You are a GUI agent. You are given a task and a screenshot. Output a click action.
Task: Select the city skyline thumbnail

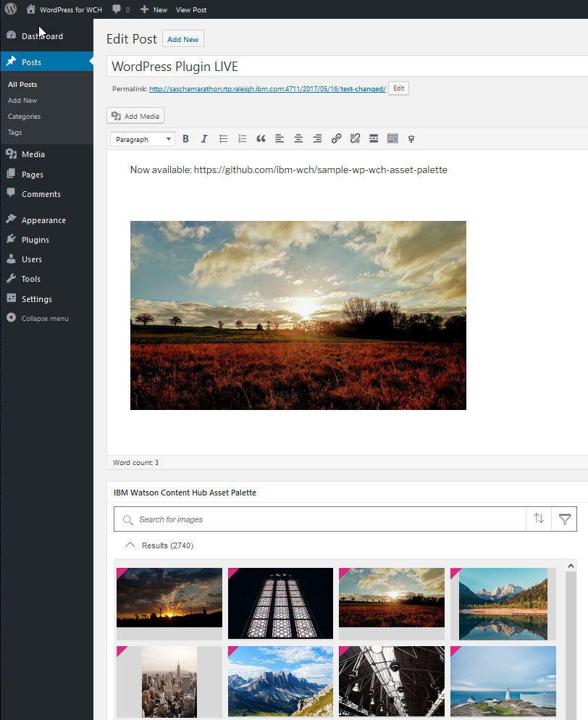[x=169, y=682]
